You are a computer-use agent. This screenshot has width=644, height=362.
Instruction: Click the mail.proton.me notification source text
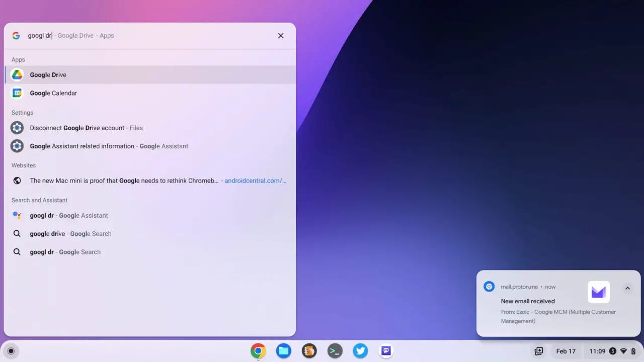pyautogui.click(x=519, y=287)
